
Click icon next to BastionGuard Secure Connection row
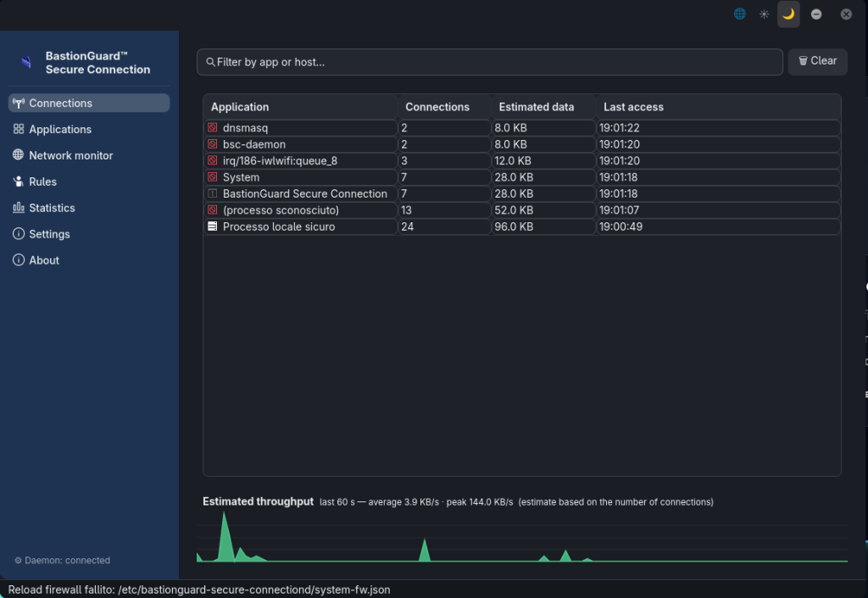click(212, 193)
